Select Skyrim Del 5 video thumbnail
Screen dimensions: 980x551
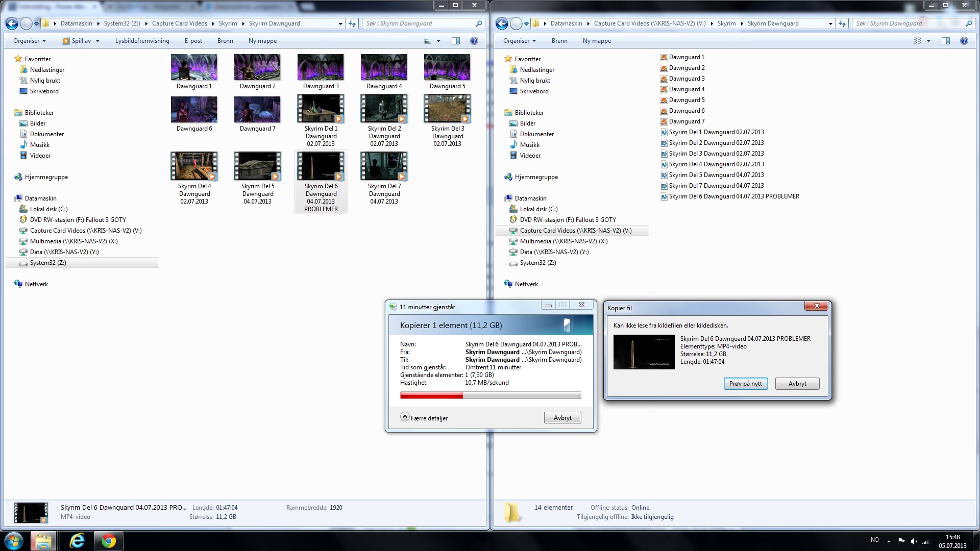(257, 166)
